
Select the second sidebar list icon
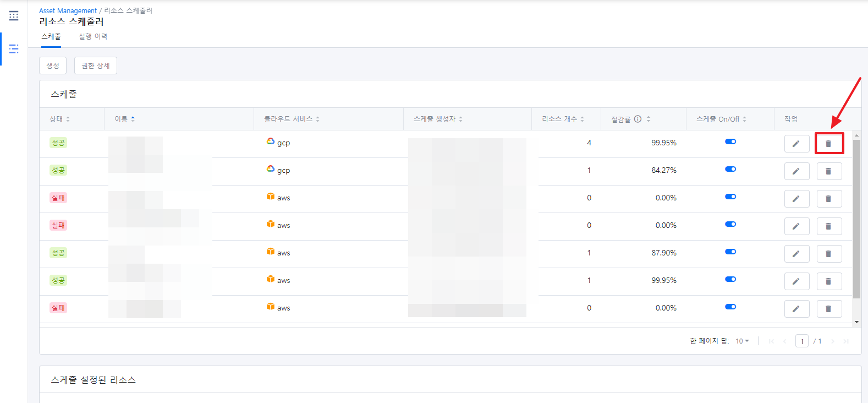14,49
